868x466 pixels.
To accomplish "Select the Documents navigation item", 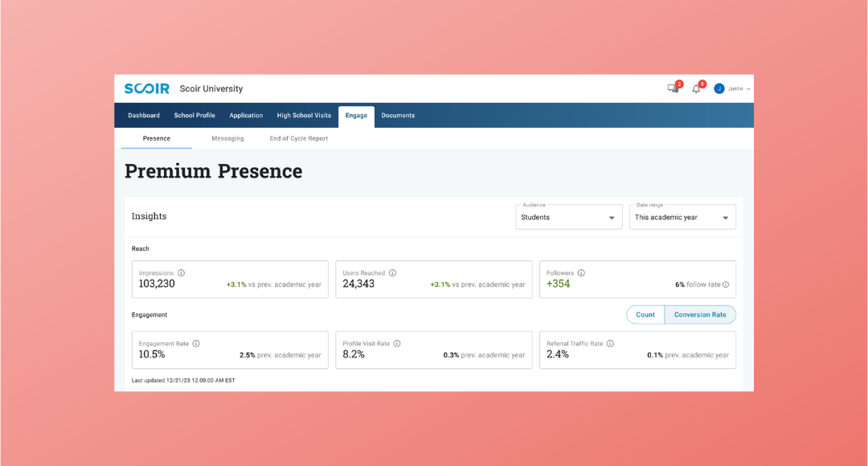I will click(398, 115).
